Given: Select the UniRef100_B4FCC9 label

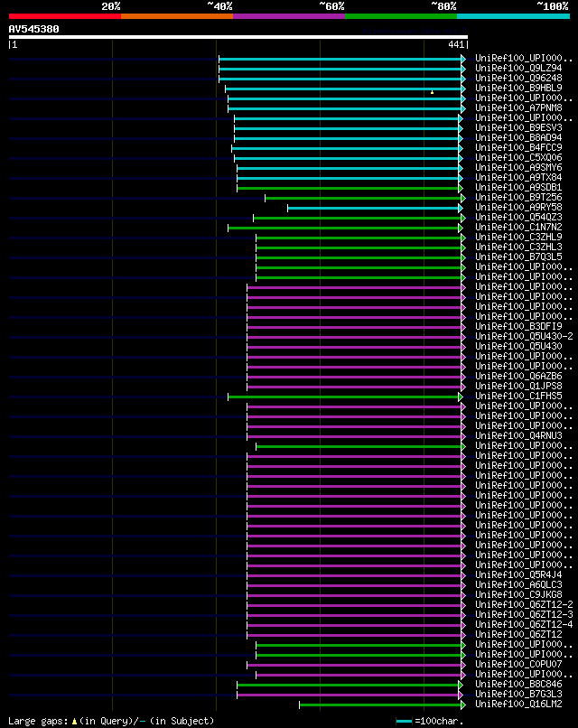Looking at the screenshot, I should click(x=518, y=147).
